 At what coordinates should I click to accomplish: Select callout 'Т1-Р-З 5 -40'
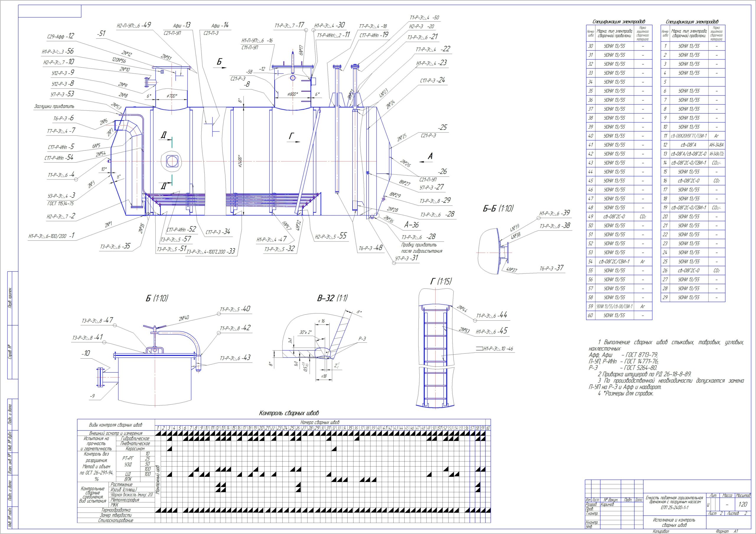(235, 309)
